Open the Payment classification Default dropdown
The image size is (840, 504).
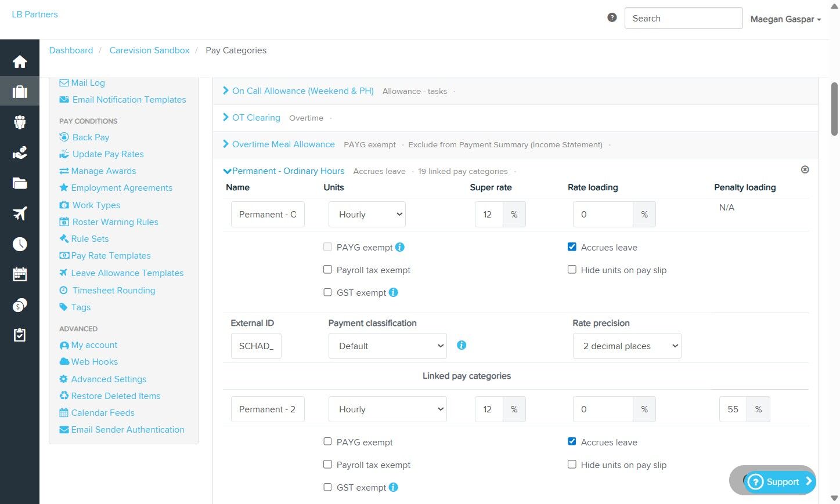point(387,346)
